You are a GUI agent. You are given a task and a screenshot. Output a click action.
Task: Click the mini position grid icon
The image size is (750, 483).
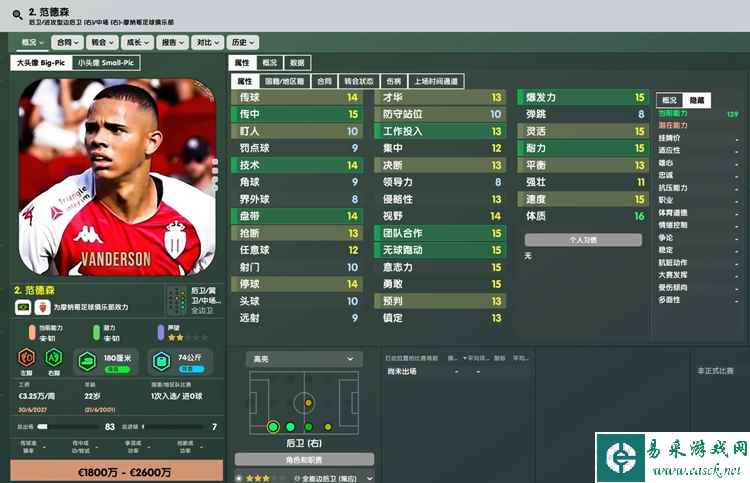177,300
